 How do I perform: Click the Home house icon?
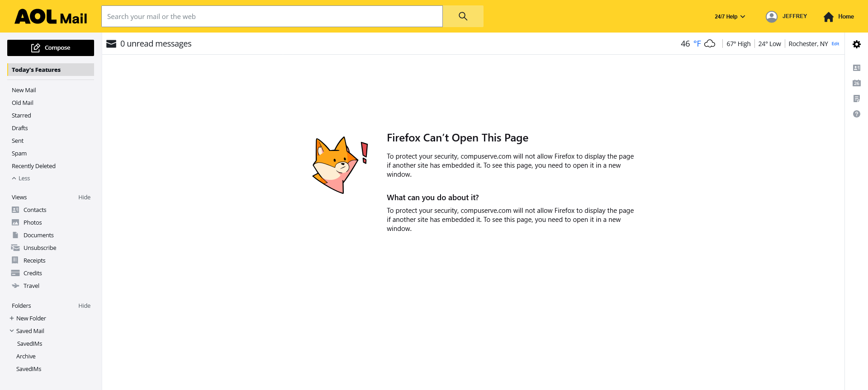pos(829,17)
